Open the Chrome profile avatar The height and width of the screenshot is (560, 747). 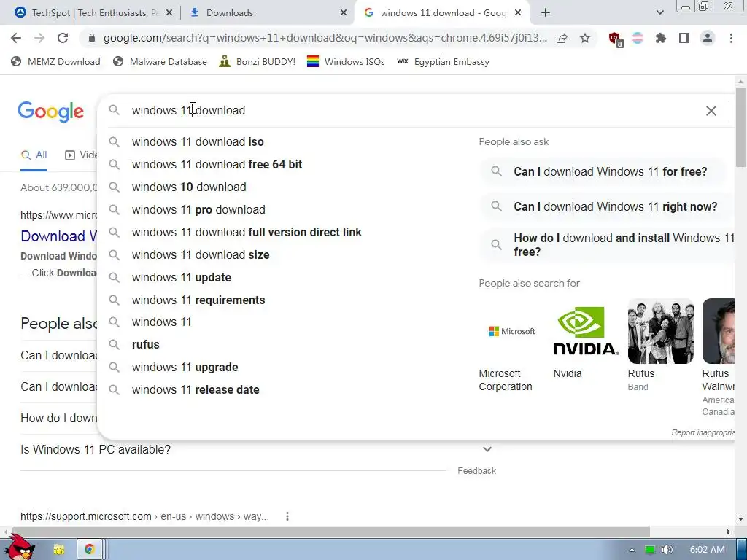(708, 38)
